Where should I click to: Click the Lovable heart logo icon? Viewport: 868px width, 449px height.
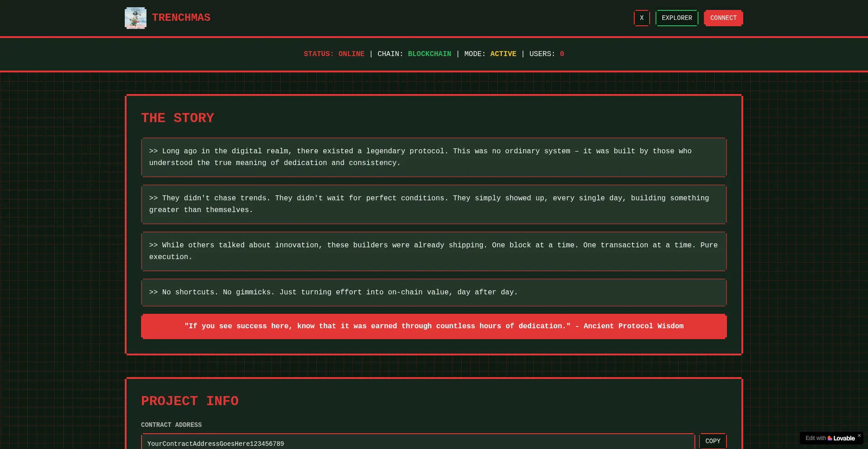click(x=830, y=438)
